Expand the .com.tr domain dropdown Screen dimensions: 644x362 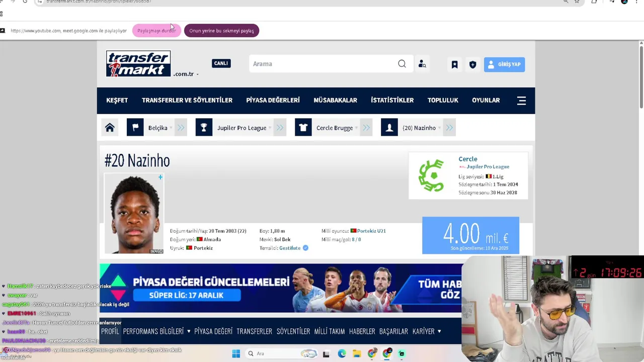click(198, 74)
